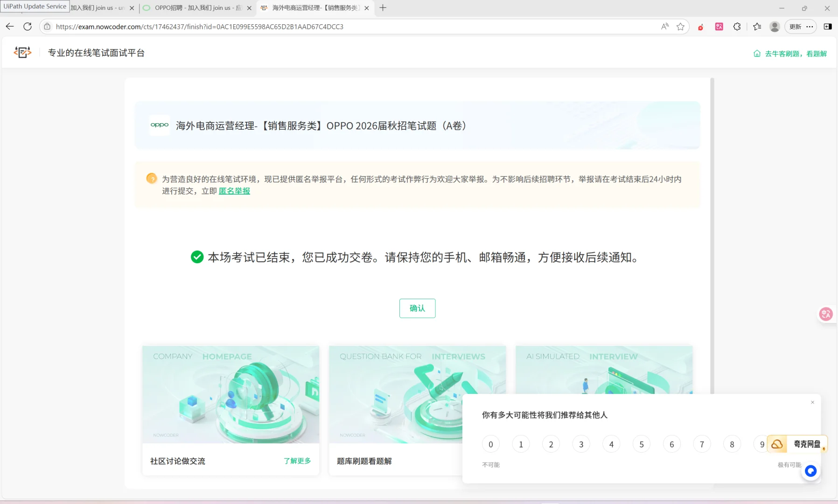Open the browser profile avatar

pyautogui.click(x=775, y=27)
